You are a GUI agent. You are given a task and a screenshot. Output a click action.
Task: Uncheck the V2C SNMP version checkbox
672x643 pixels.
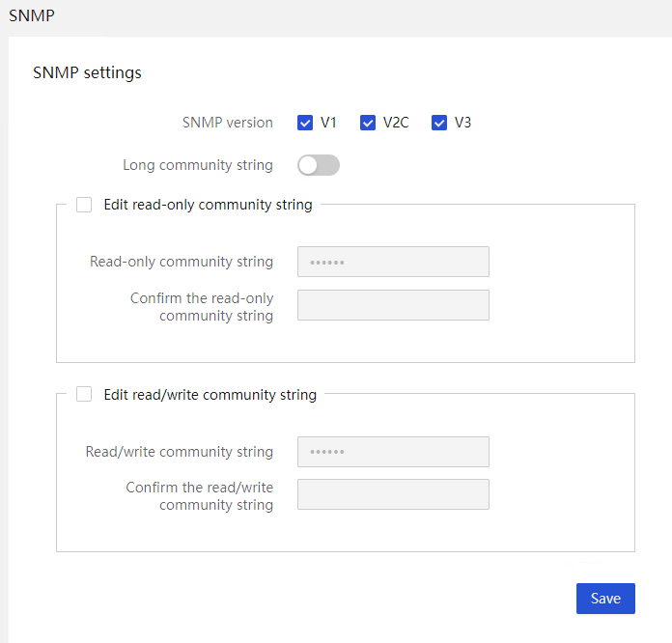(x=368, y=123)
